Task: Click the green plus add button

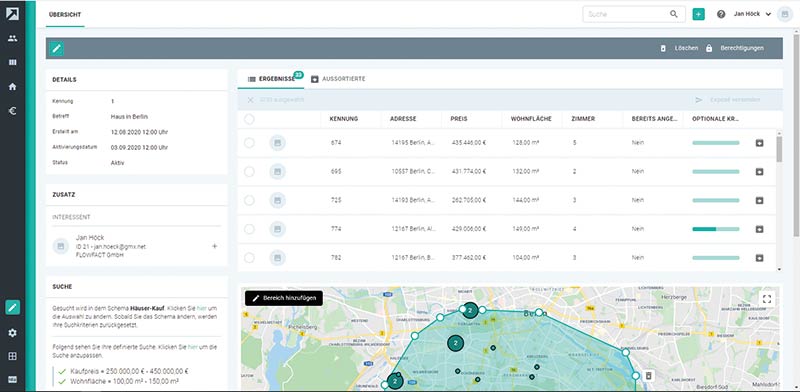Action: pos(698,14)
